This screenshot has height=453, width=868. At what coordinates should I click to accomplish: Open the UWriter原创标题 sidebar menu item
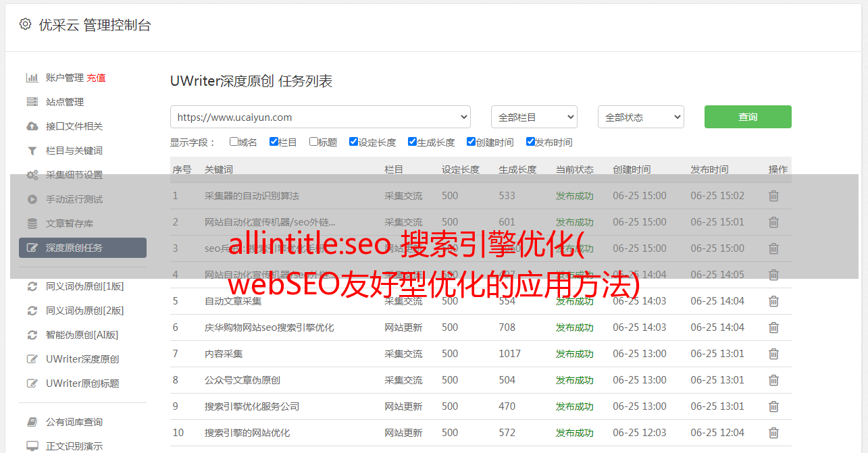coord(82,383)
